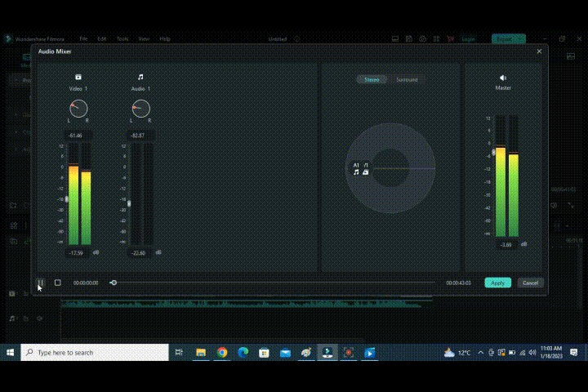Image resolution: width=588 pixels, height=392 pixels.
Task: Open the Edit menu in Filmora
Action: (101, 38)
